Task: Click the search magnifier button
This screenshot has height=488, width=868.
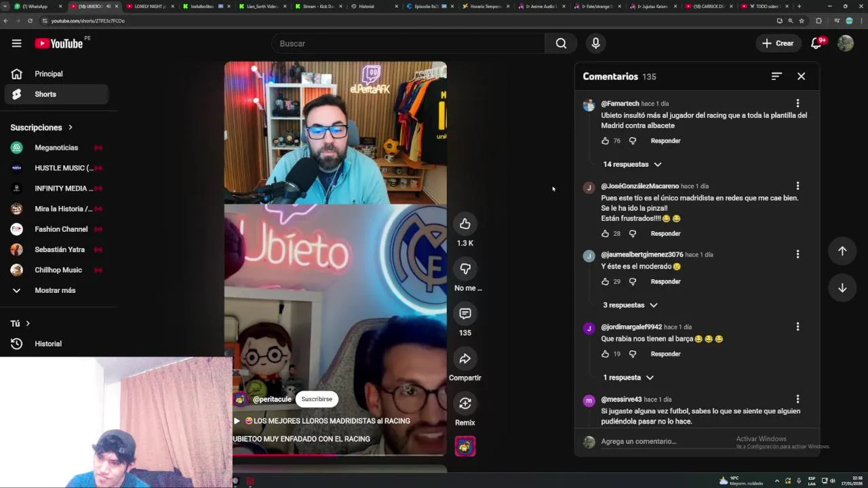Action: (x=561, y=43)
